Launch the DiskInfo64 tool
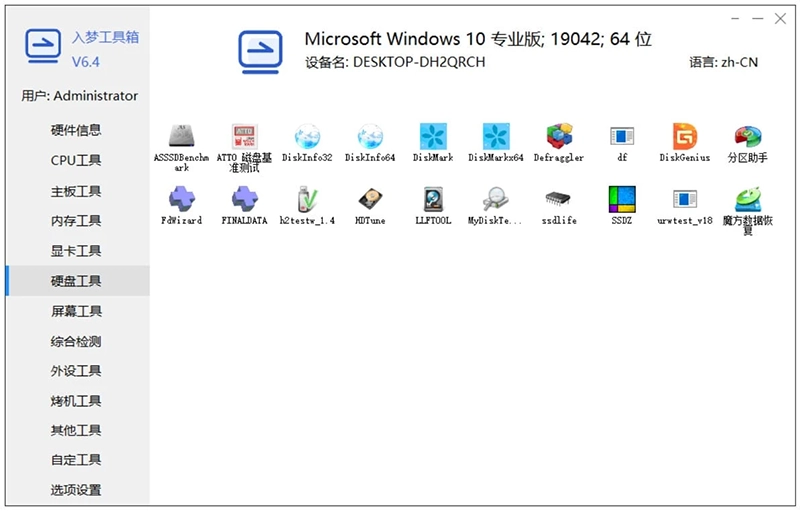The image size is (800, 511). point(370,138)
